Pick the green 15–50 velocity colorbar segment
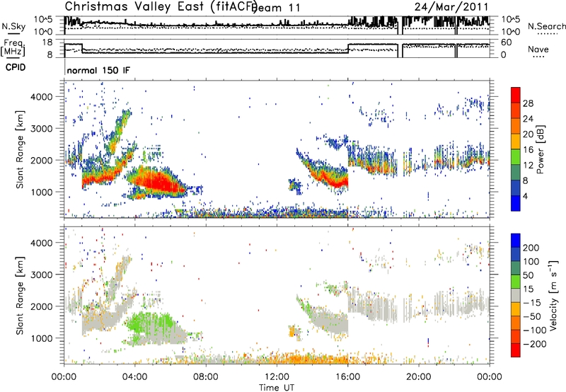This screenshot has width=566, height=392. pyautogui.click(x=516, y=282)
